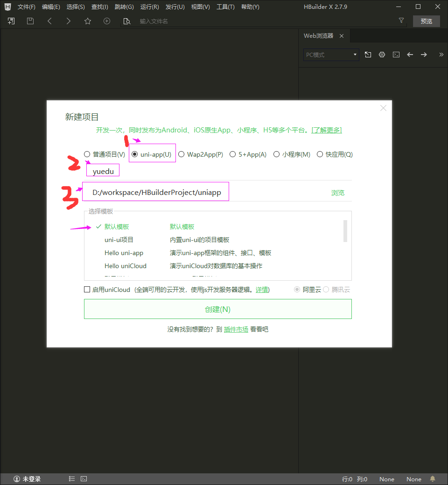
Task: Click the save file toolbar icon
Action: pos(30,21)
